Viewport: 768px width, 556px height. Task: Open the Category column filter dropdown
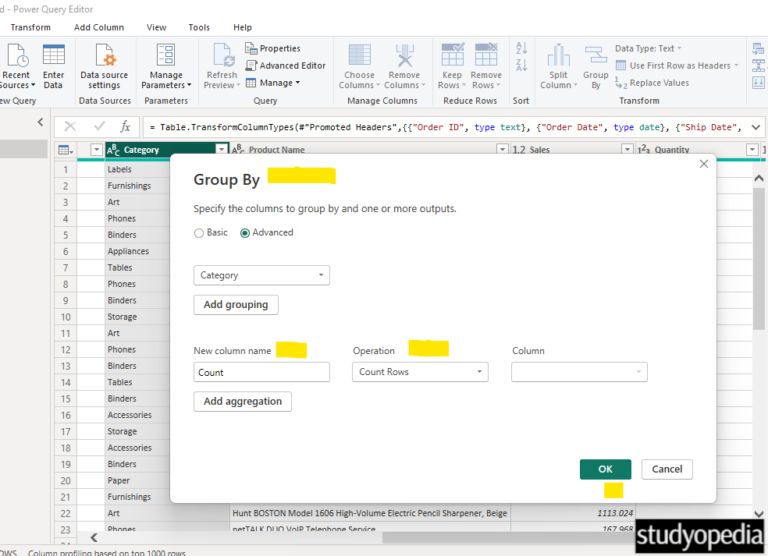[222, 149]
